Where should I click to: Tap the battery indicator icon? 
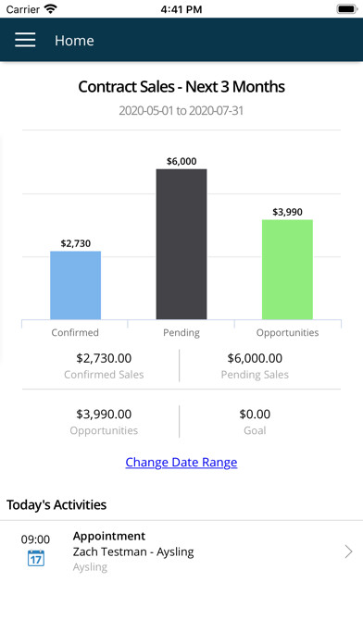pos(347,8)
